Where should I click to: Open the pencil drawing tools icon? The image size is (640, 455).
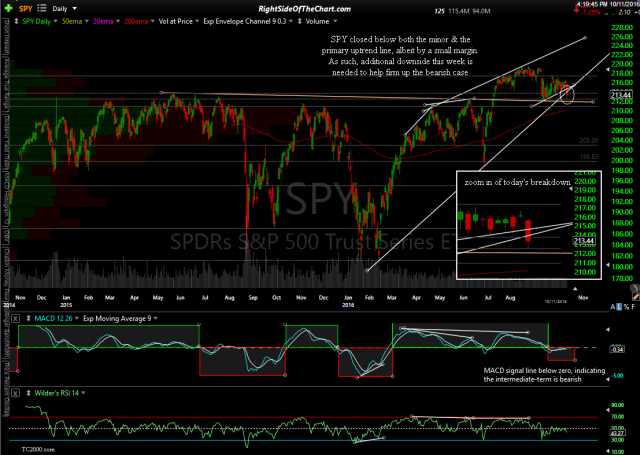[636, 297]
